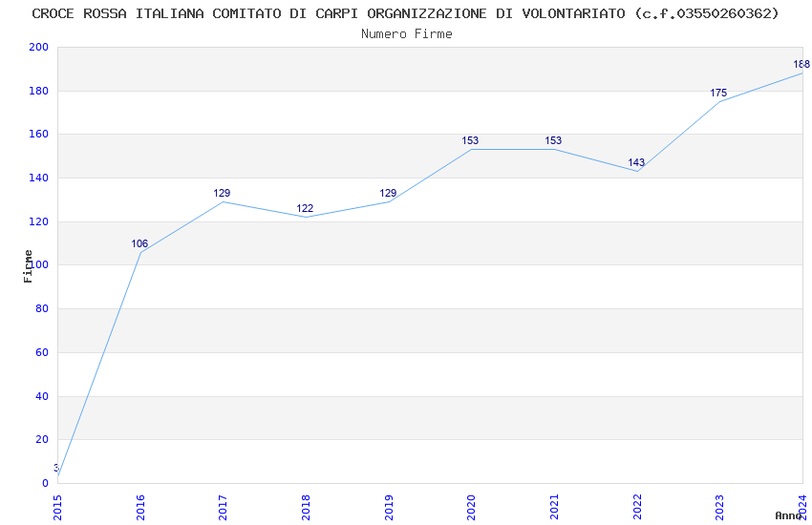Select the 188 data label for 2024
This screenshot has height=525, width=812.
click(801, 64)
